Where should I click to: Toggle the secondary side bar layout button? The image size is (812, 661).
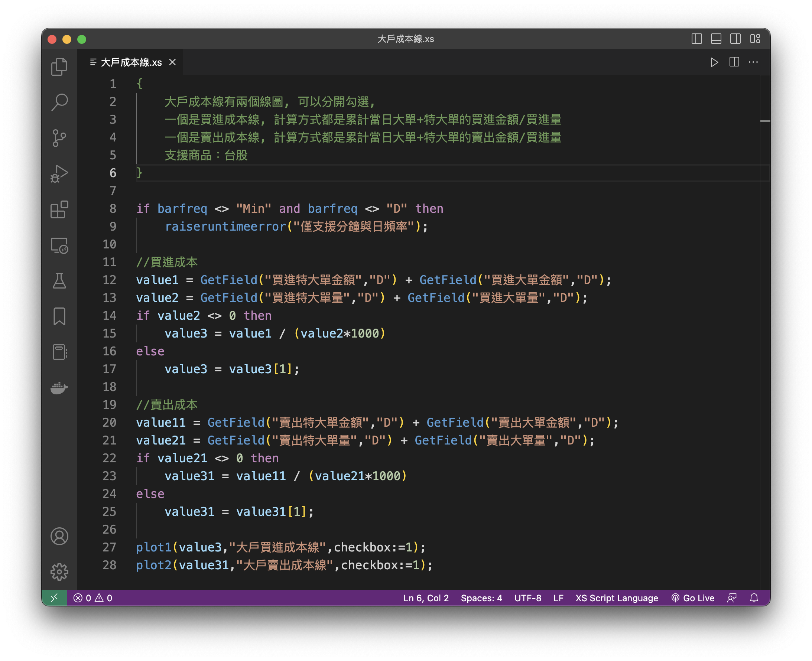tap(735, 39)
